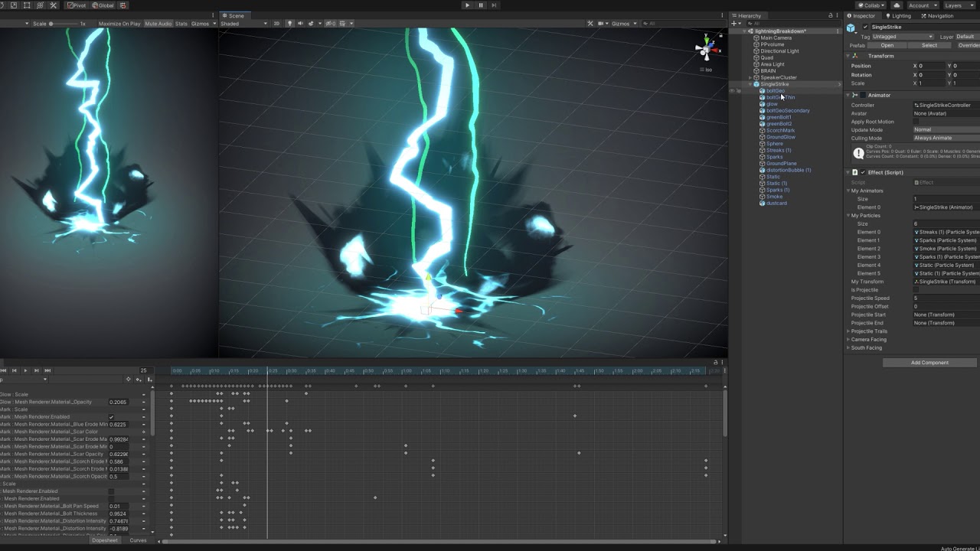The image size is (980, 551).
Task: Toggle 2D view mode in Scene toolbar
Action: [x=276, y=24]
